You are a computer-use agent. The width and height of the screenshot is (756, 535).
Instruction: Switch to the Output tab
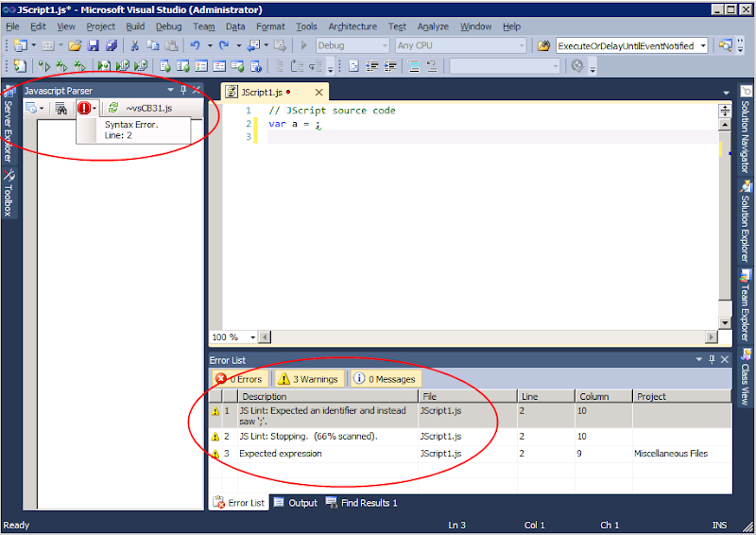pos(296,503)
